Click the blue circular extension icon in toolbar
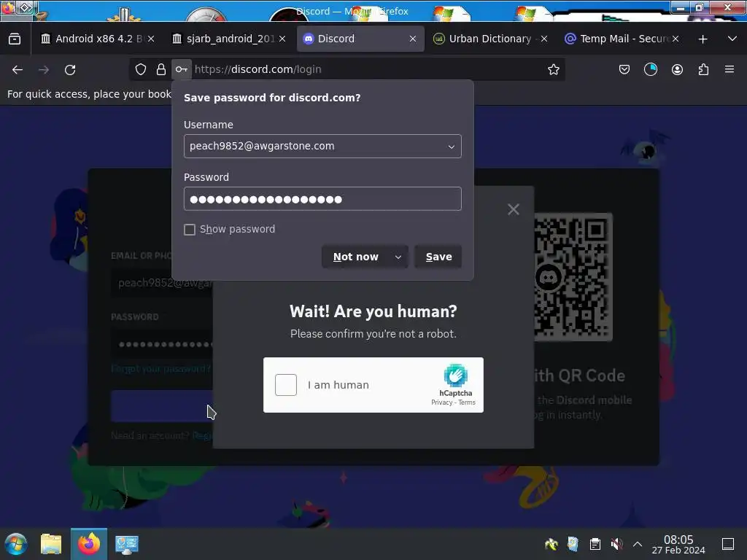 coord(650,69)
